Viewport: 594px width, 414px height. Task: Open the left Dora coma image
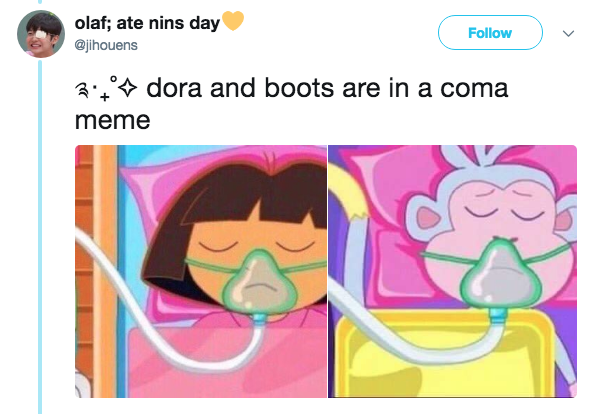pos(201,271)
